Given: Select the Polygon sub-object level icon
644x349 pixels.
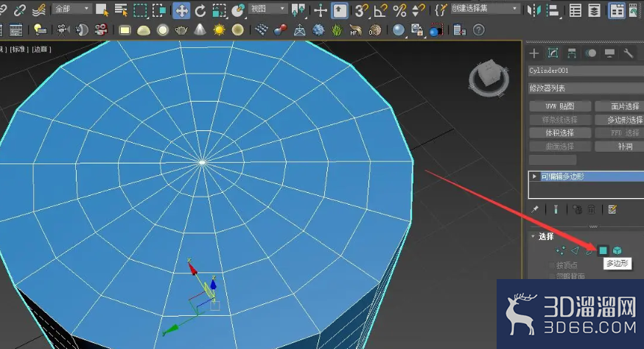Looking at the screenshot, I should click(603, 250).
